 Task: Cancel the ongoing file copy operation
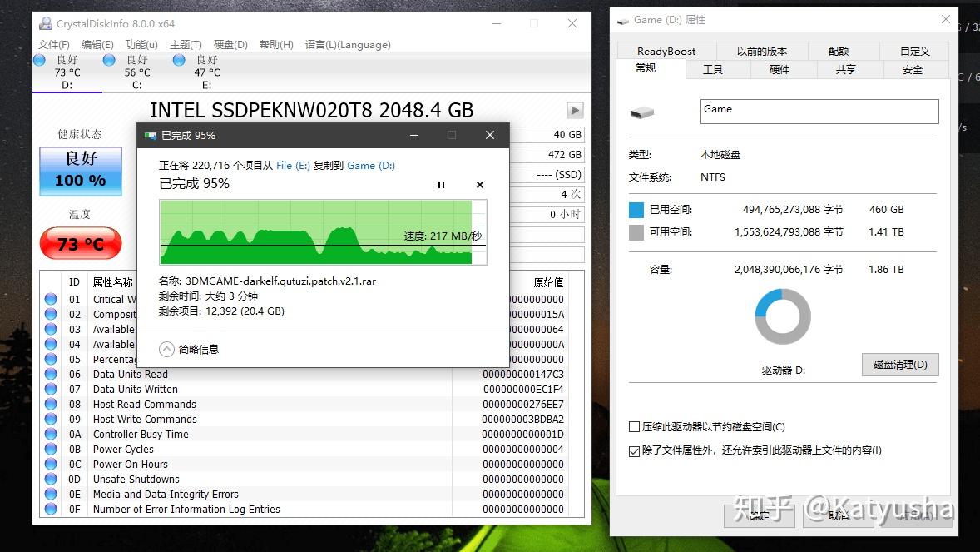[480, 185]
